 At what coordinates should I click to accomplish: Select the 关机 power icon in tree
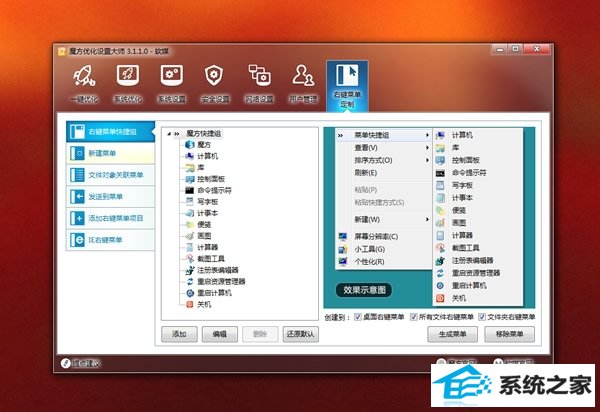190,305
